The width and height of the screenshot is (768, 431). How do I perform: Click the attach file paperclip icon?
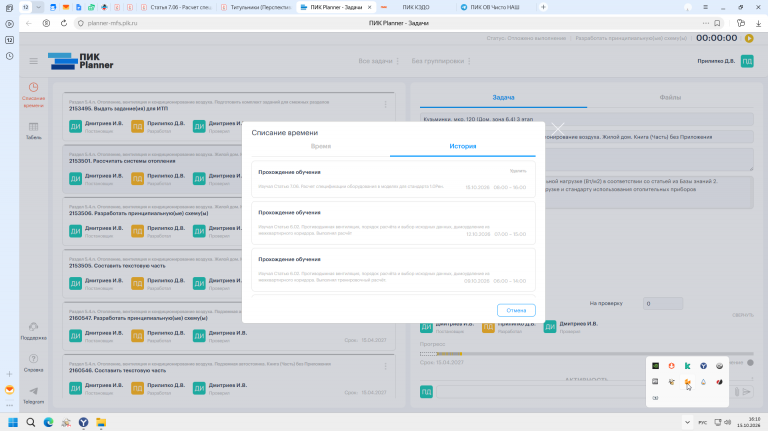[x=737, y=392]
